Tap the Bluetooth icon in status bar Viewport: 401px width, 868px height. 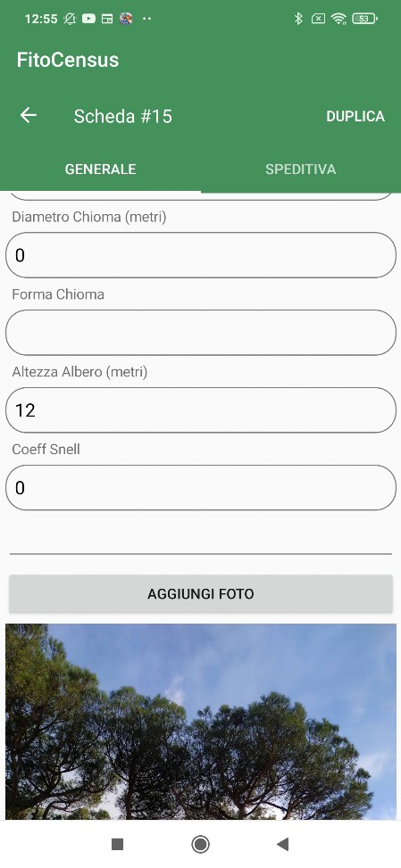click(298, 19)
